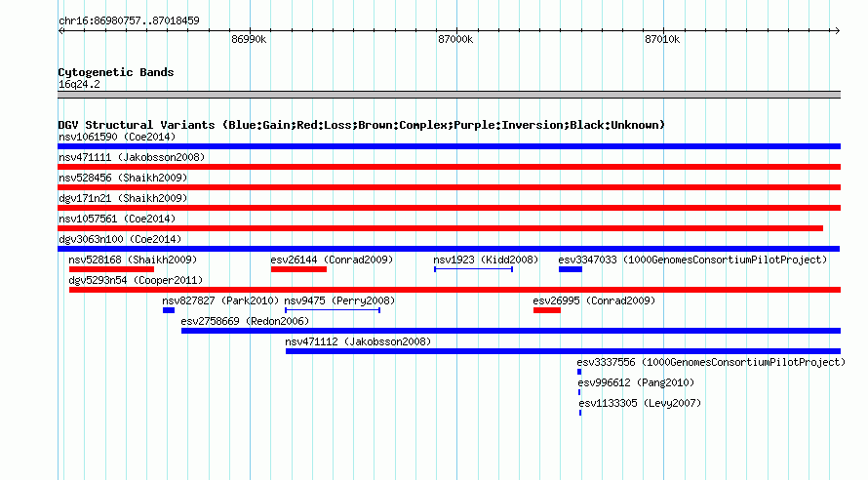Click the dgv5293n54 long red bar
This screenshot has width=868, height=480.
(454, 290)
